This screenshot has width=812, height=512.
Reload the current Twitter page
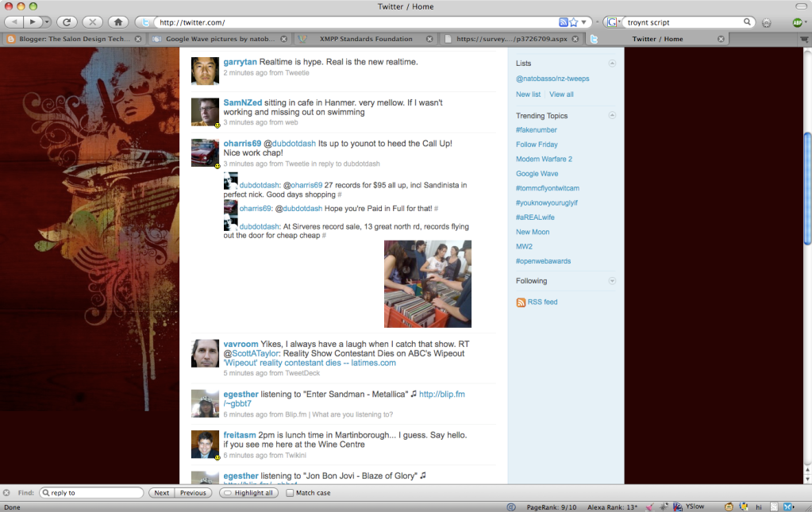point(67,21)
